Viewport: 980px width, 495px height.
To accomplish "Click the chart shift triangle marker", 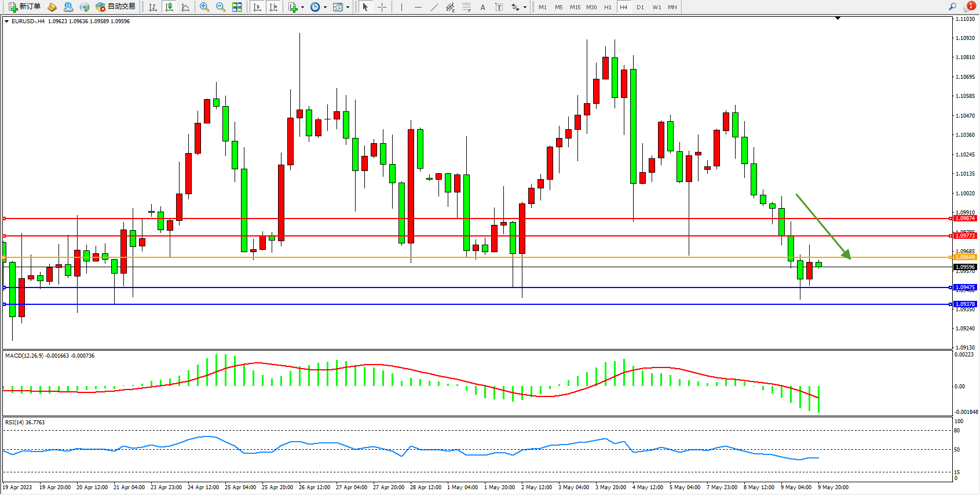I will click(x=838, y=19).
